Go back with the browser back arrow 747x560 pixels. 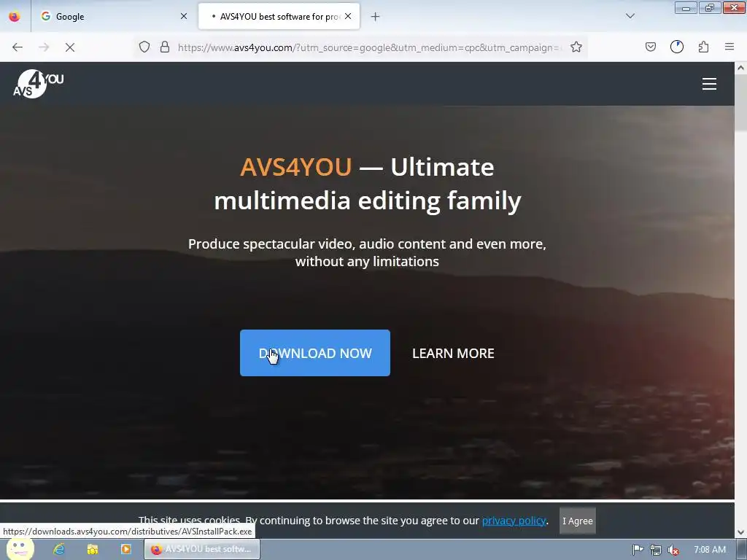18,47
